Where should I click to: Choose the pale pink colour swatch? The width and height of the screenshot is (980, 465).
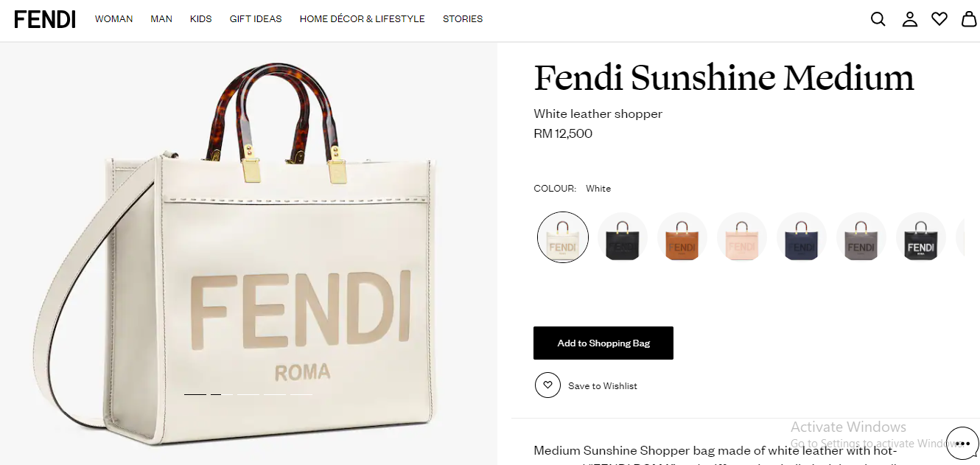click(742, 237)
